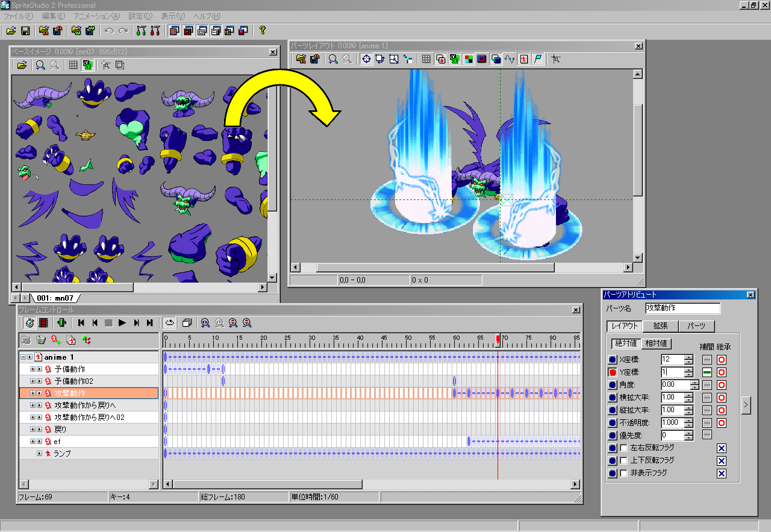771x532 pixels.
Task: Toggle interpolation button on Y座標 row
Action: click(x=708, y=372)
